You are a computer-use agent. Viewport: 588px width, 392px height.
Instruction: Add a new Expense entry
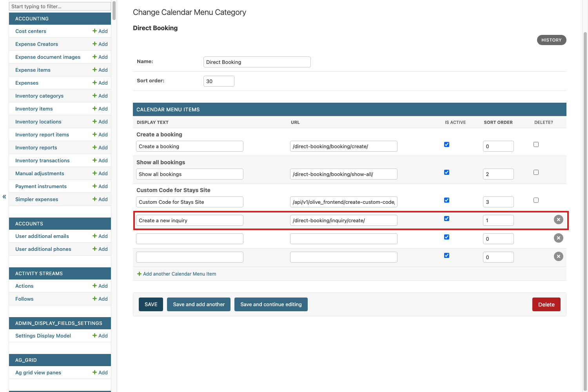100,83
